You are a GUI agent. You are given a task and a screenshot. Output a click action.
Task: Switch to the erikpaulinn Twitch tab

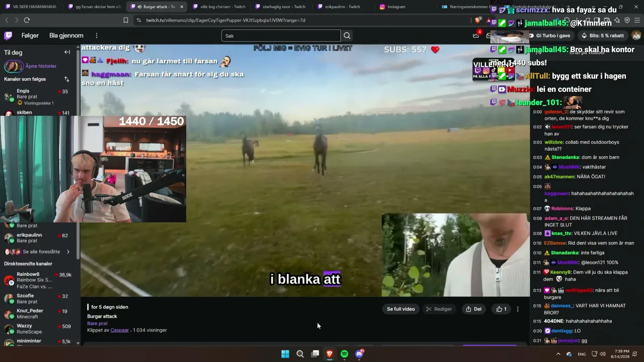344,7
